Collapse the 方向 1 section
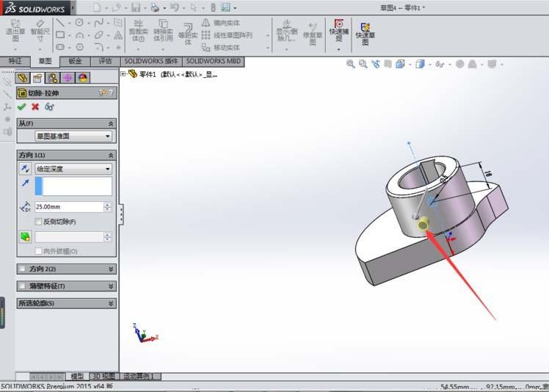 point(111,155)
